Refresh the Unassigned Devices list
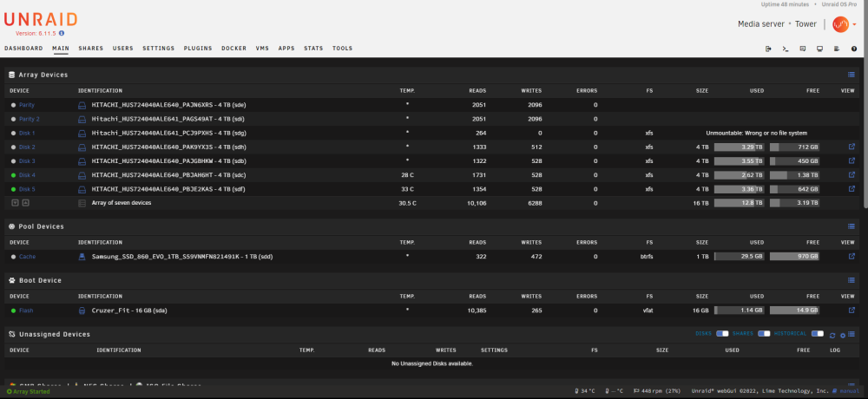Screen dimensions: 868x399 [x=832, y=335]
